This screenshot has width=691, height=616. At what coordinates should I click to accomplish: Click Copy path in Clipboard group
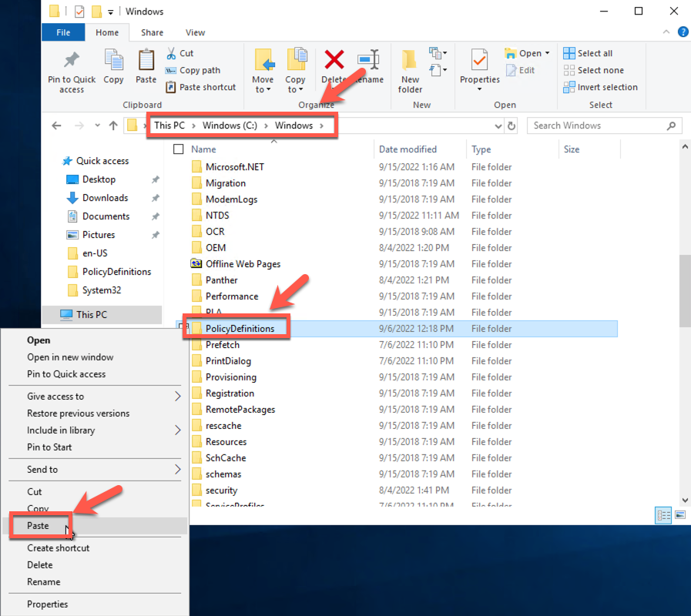click(193, 70)
